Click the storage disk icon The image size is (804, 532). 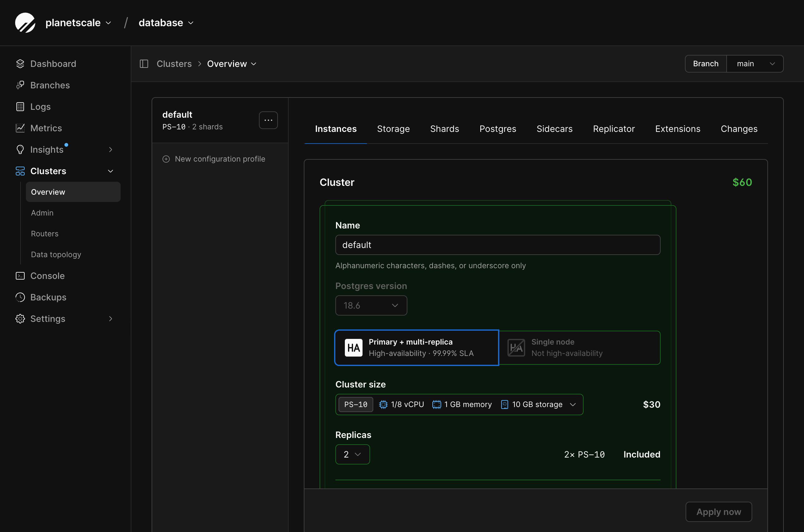pos(505,405)
